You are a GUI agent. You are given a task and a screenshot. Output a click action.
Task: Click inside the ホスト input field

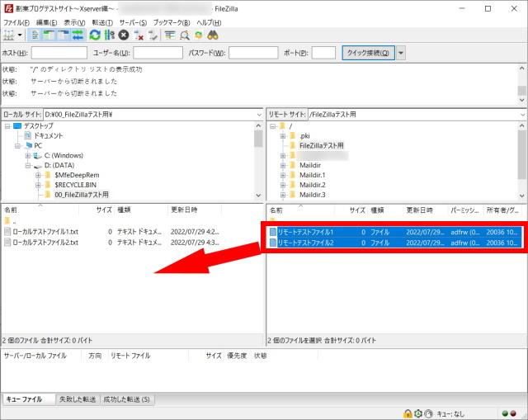pyautogui.click(x=59, y=53)
